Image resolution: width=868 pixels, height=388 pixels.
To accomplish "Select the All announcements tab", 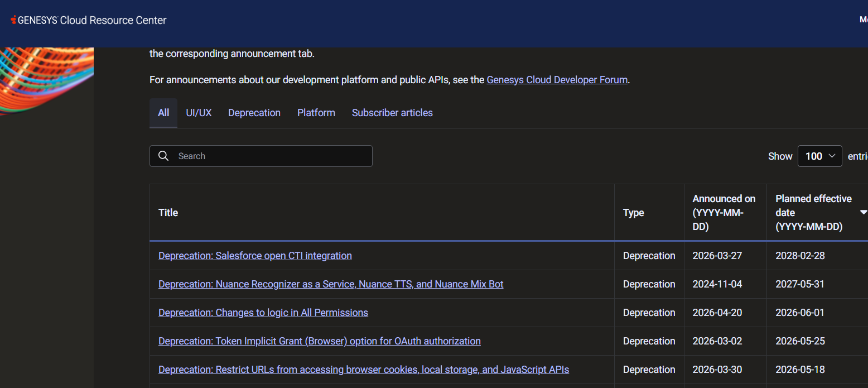I will coord(163,113).
